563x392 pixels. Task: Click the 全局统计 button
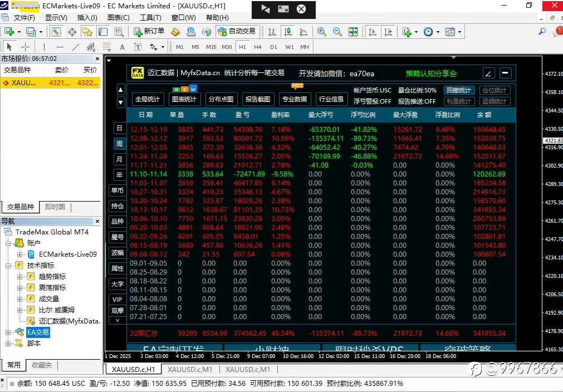pos(147,99)
